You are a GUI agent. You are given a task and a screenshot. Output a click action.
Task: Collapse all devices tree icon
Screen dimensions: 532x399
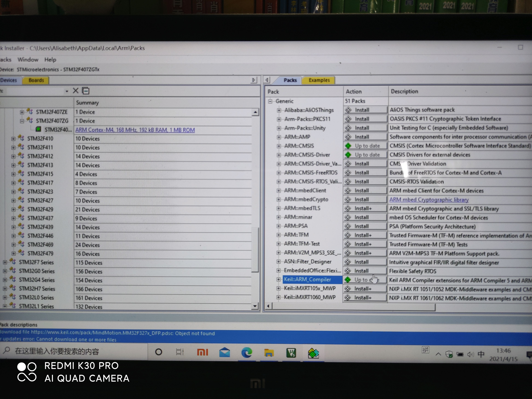pyautogui.click(x=86, y=91)
